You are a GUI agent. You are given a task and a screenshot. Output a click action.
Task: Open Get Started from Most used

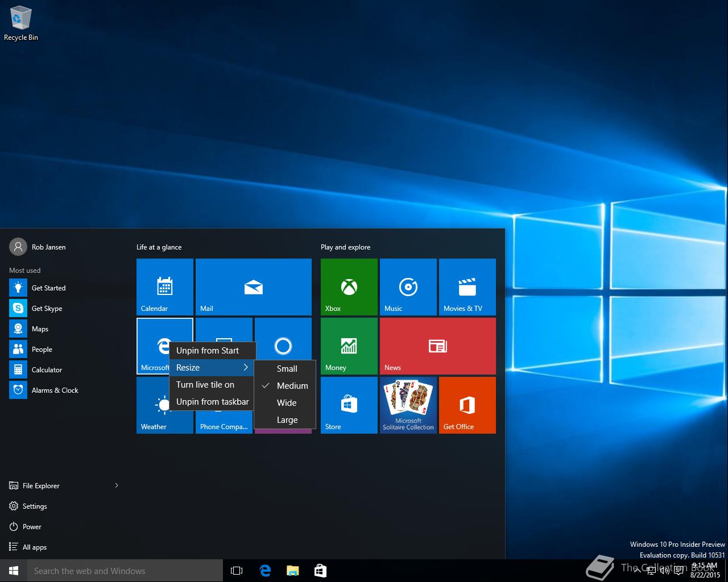pyautogui.click(x=66, y=288)
